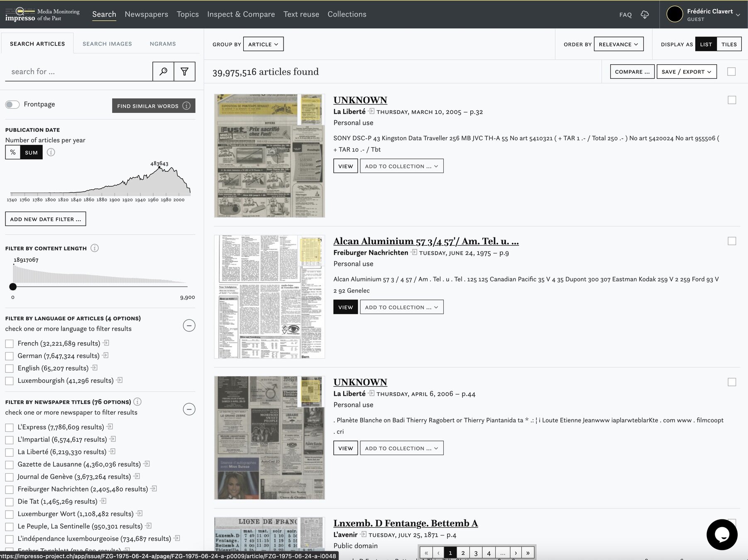Open thumbnail of La Liberté March 2005 page
This screenshot has width=748, height=560.
click(x=269, y=156)
